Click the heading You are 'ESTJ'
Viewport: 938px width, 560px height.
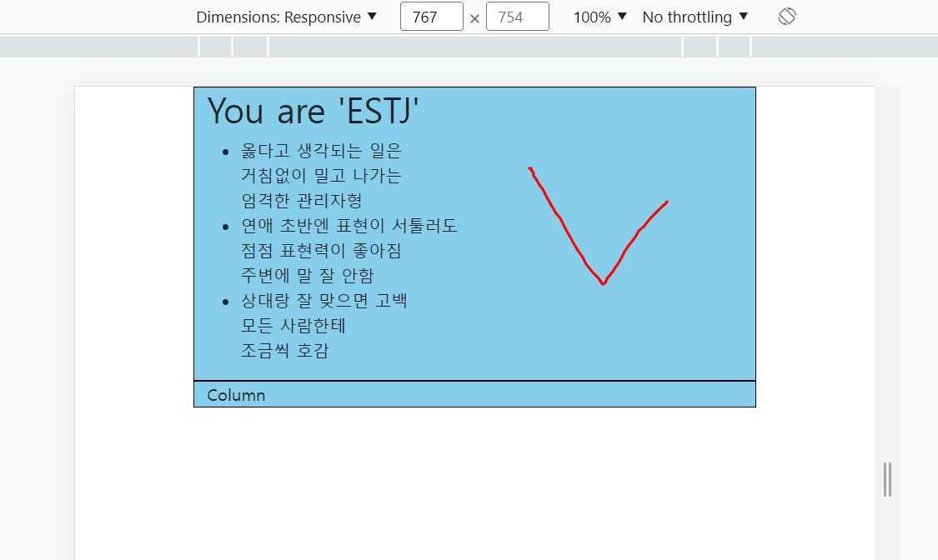314,111
